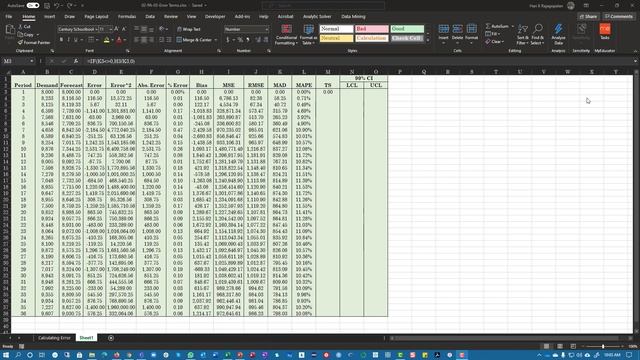Screen dimensions: 640x360
Task: Apply comma style
Action: (248, 40)
